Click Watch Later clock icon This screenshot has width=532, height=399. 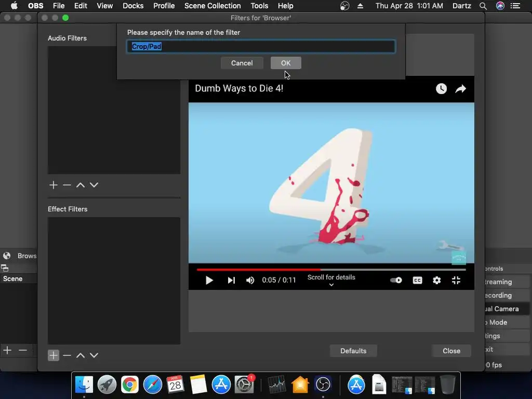441,89
